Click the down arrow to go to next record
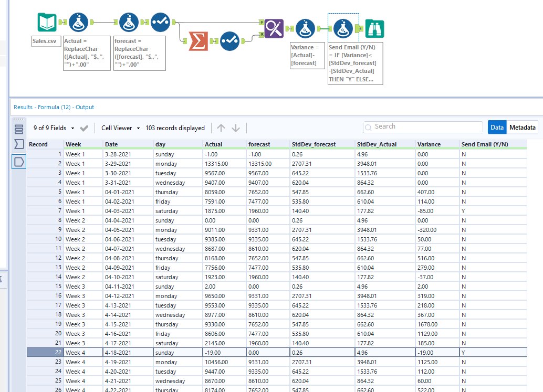This screenshot has width=543, height=392. 235,128
